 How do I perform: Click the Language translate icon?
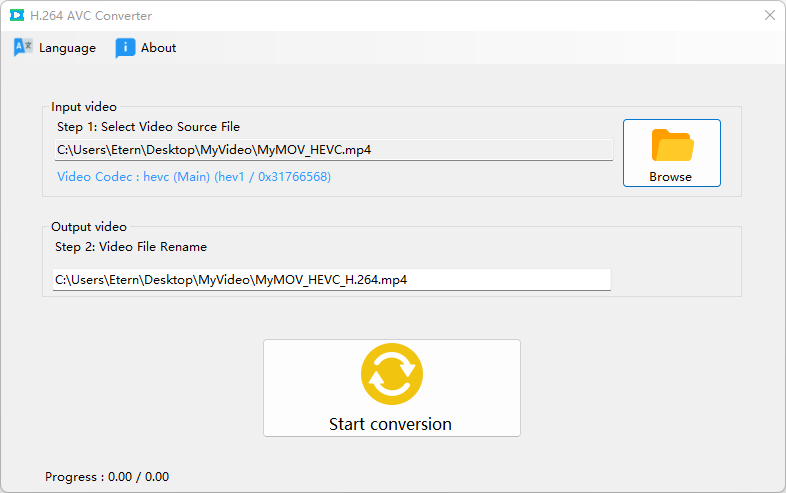(23, 48)
